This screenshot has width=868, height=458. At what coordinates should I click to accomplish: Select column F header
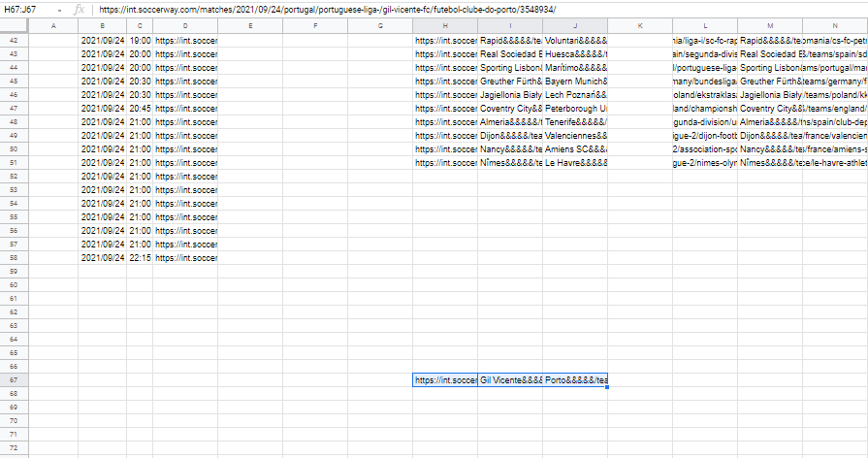[x=315, y=25]
